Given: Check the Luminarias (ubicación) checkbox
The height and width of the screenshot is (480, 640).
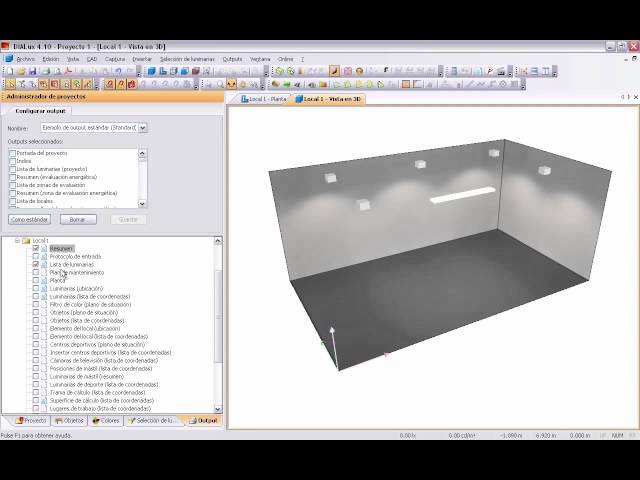Looking at the screenshot, I should pyautogui.click(x=36, y=288).
